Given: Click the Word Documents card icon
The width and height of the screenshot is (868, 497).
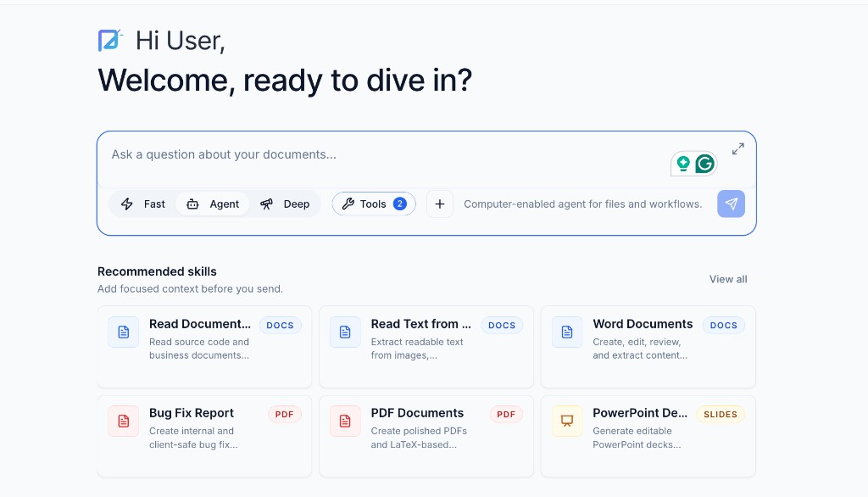Looking at the screenshot, I should point(567,332).
